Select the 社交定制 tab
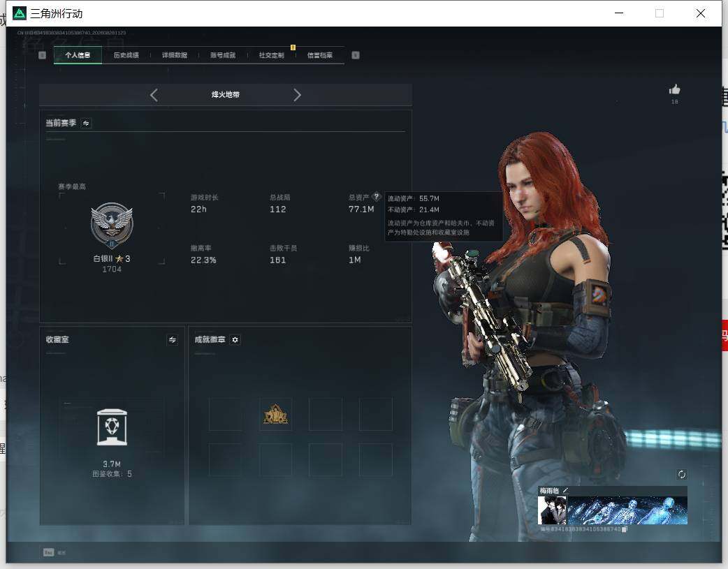This screenshot has width=728, height=569. [271, 55]
